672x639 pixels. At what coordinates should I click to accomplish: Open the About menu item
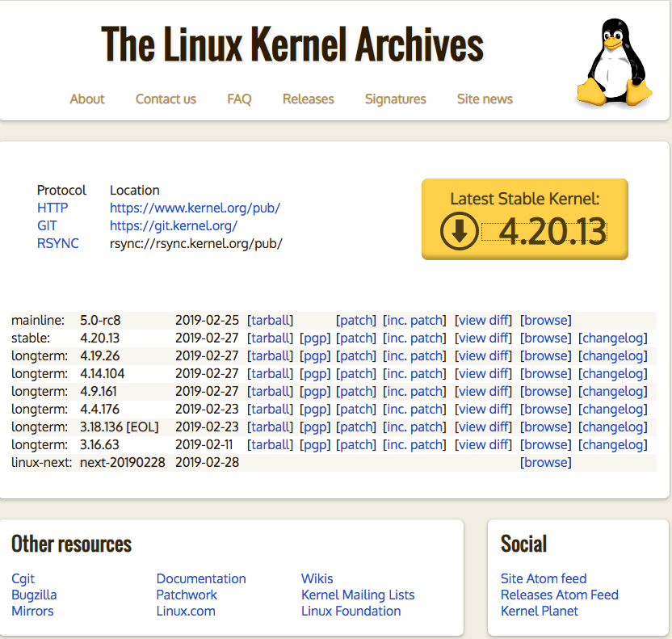click(x=87, y=99)
